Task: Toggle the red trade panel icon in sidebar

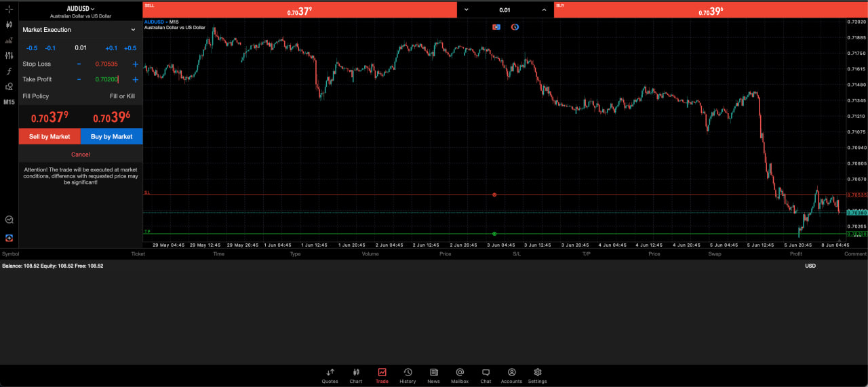Action: (x=9, y=238)
